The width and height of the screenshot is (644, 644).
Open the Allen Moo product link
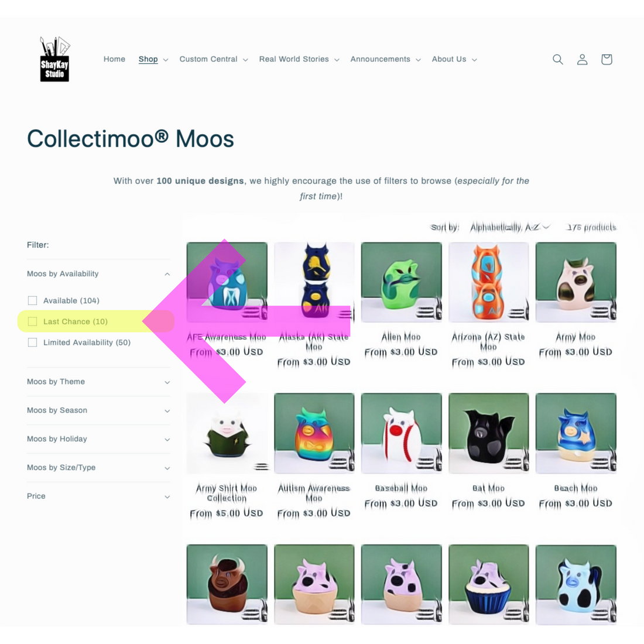tap(401, 337)
